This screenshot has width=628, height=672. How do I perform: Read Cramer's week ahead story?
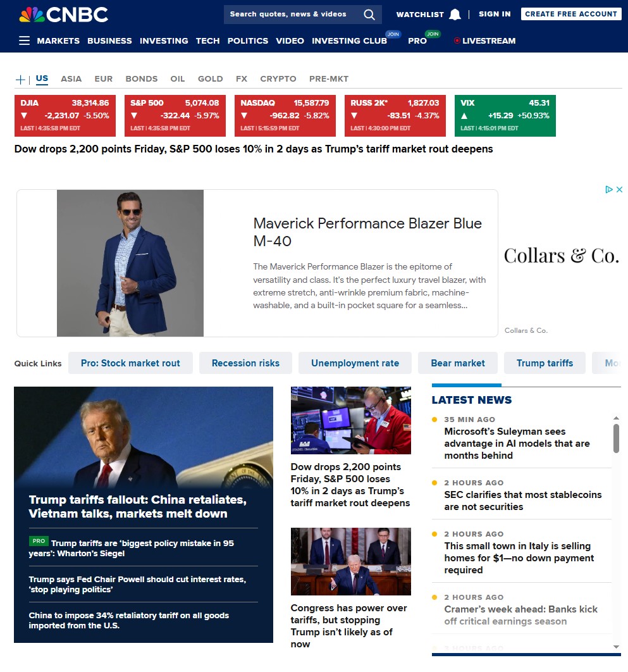[x=521, y=615]
